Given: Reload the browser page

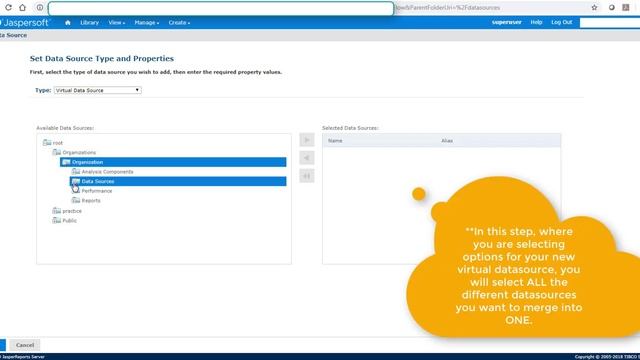Looking at the screenshot, I should click(x=8, y=7).
